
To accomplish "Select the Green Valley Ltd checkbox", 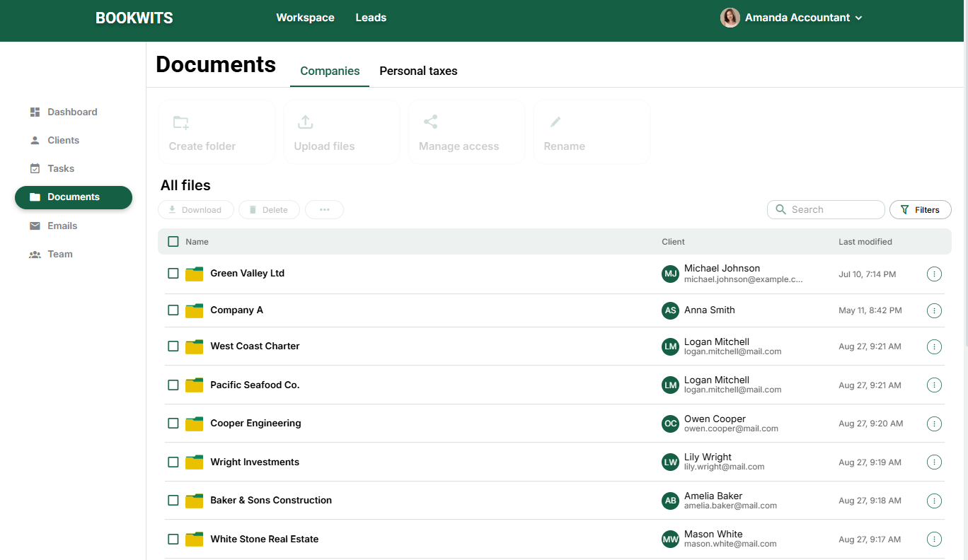I will [x=173, y=274].
